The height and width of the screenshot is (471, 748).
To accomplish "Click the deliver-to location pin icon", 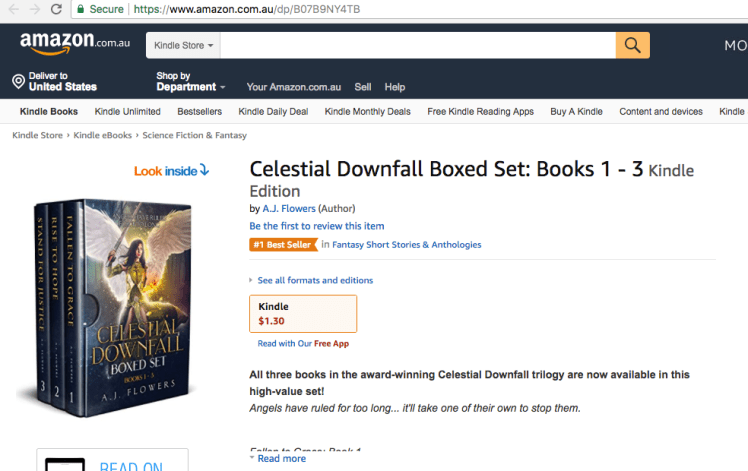I will pyautogui.click(x=18, y=81).
